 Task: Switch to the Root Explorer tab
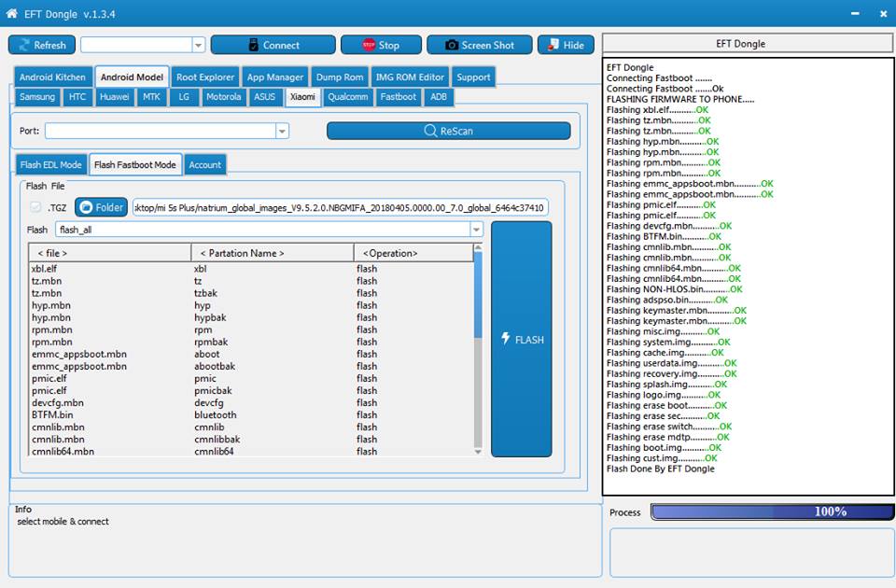205,77
